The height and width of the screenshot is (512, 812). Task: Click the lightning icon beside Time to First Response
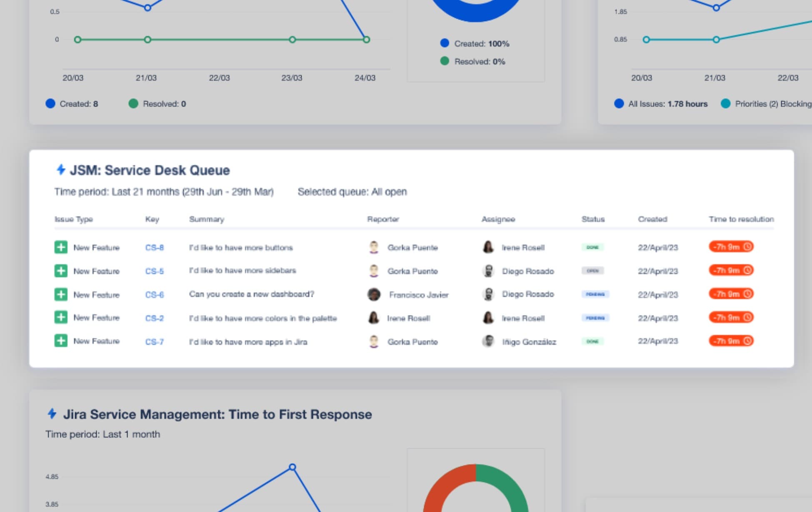52,414
